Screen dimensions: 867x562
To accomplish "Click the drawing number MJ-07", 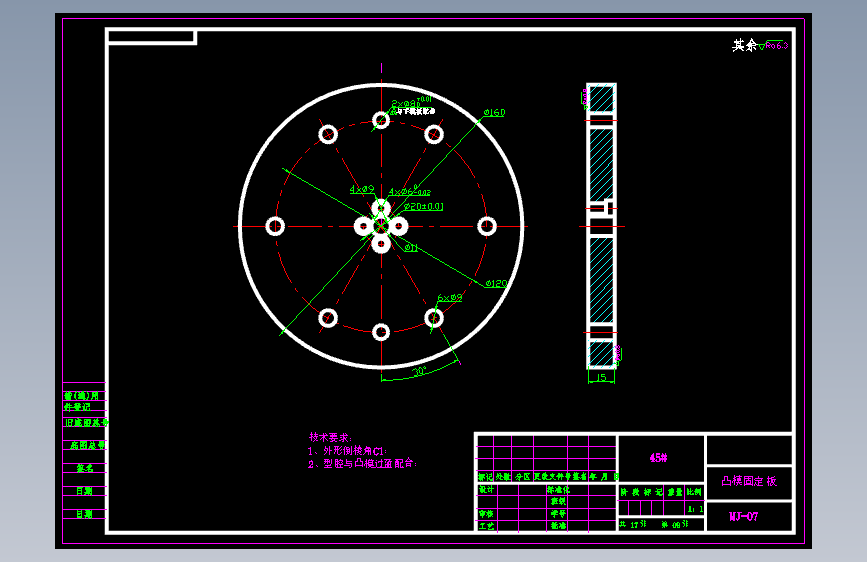I will [744, 516].
